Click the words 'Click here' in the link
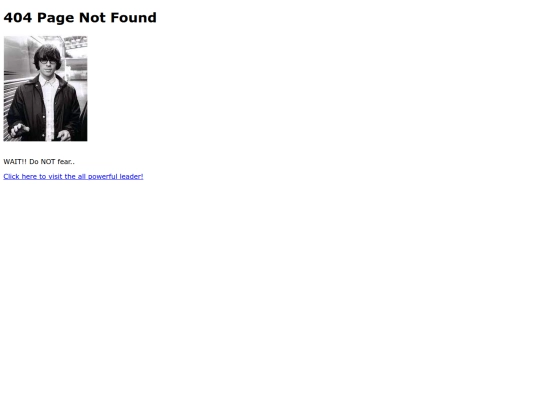540x405 pixels. click(20, 177)
